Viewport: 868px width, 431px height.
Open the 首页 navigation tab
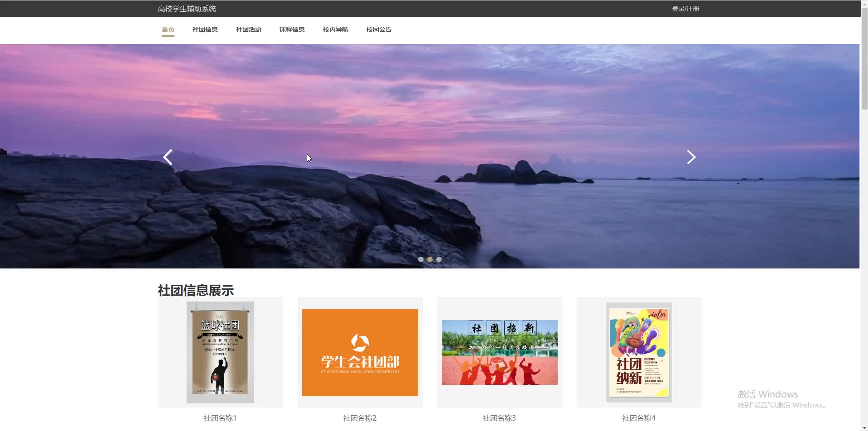[168, 30]
